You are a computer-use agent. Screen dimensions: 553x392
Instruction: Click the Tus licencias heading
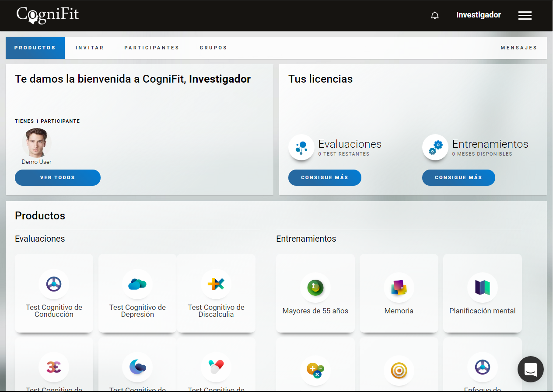point(320,79)
